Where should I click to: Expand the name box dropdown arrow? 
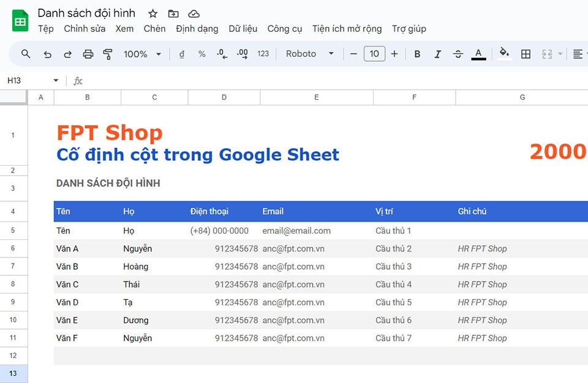(x=56, y=81)
